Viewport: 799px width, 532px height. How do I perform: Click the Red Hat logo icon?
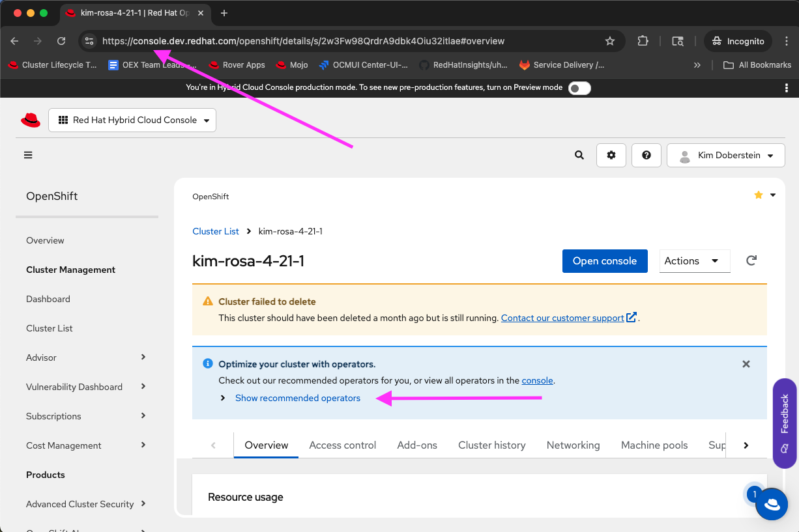(x=31, y=120)
